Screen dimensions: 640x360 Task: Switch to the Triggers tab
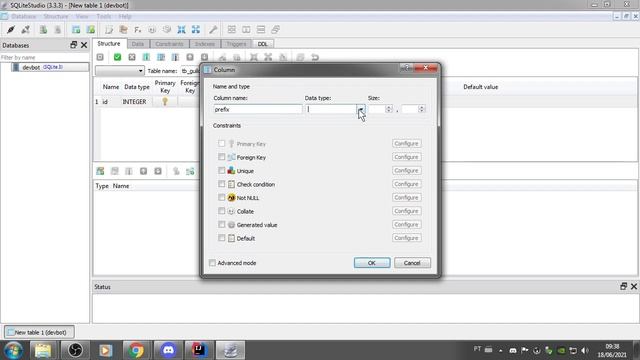coord(236,44)
